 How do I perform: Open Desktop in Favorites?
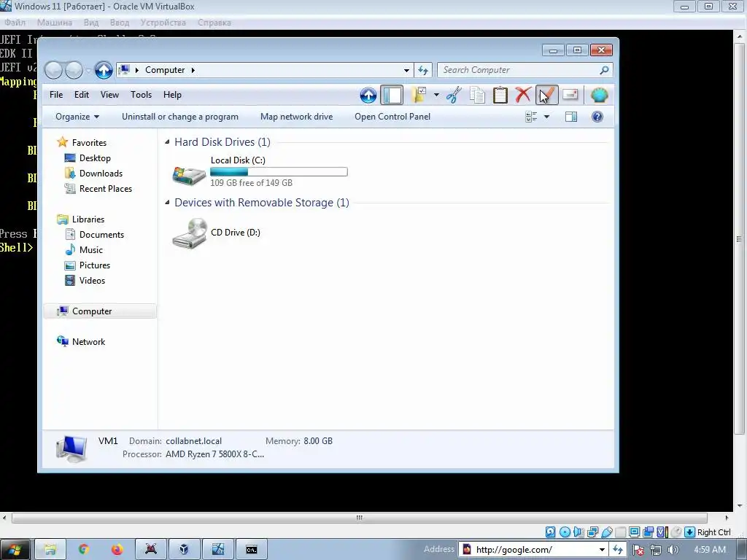95,158
